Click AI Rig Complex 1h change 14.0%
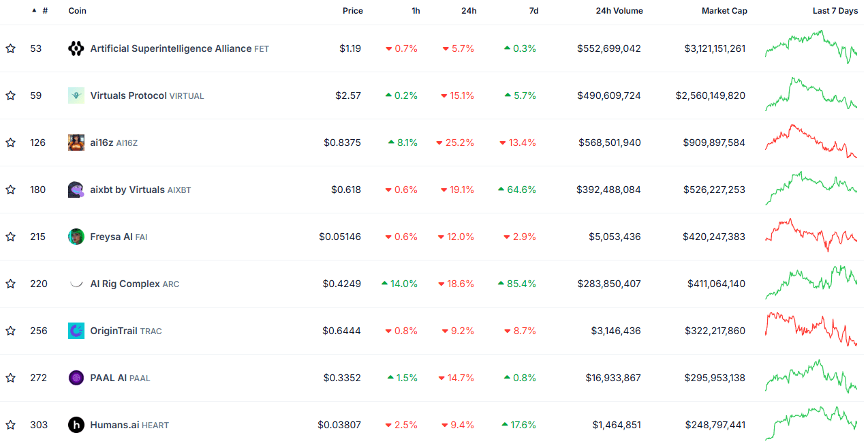The height and width of the screenshot is (448, 868). pyautogui.click(x=399, y=284)
